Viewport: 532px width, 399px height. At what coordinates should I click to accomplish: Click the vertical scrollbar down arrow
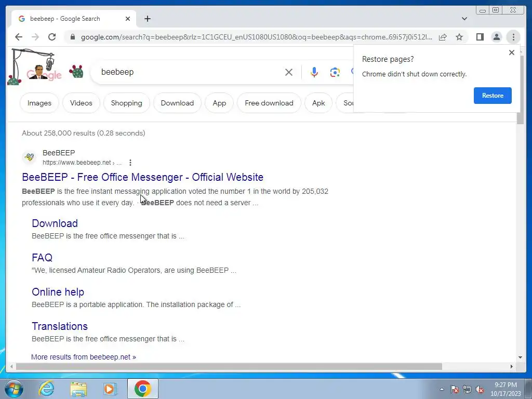click(x=520, y=357)
